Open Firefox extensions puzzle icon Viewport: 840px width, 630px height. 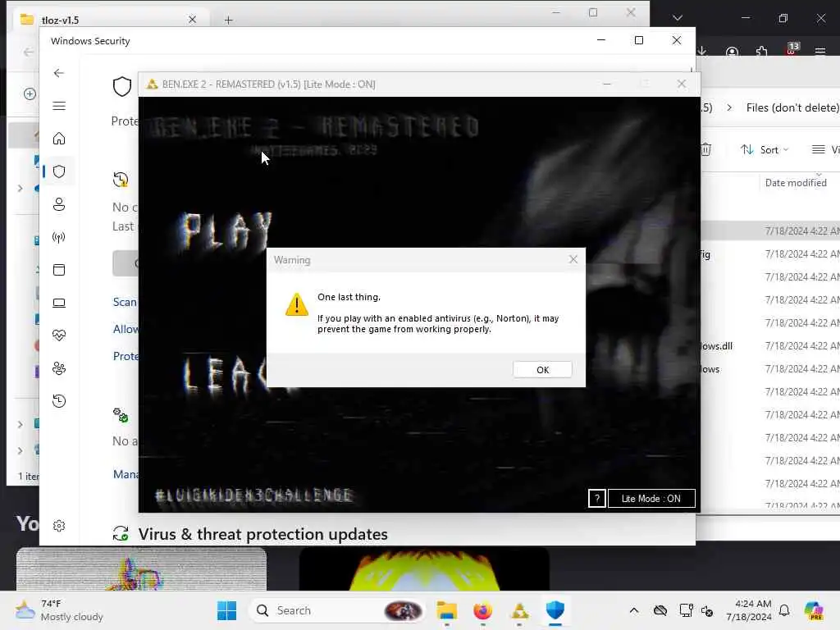[761, 52]
